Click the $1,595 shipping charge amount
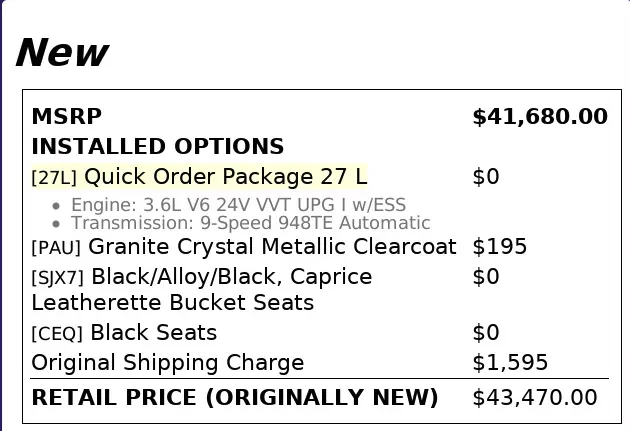Screen dimensions: 630x431 510,363
